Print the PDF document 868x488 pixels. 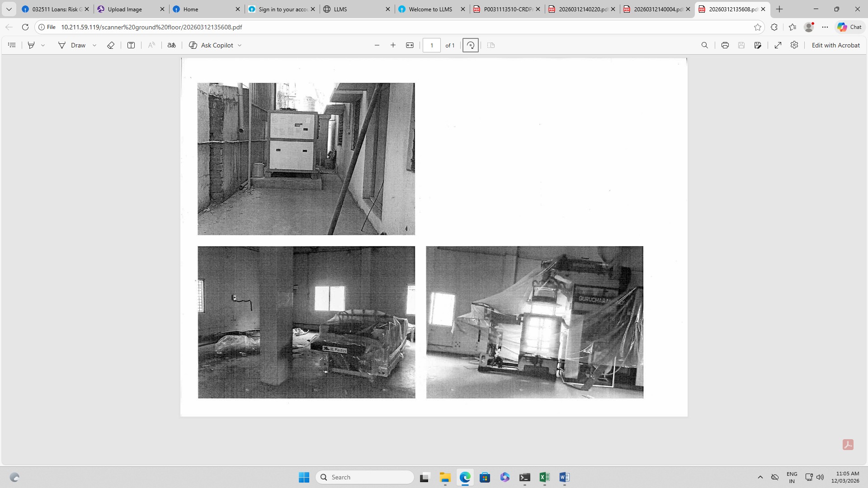coord(725,45)
